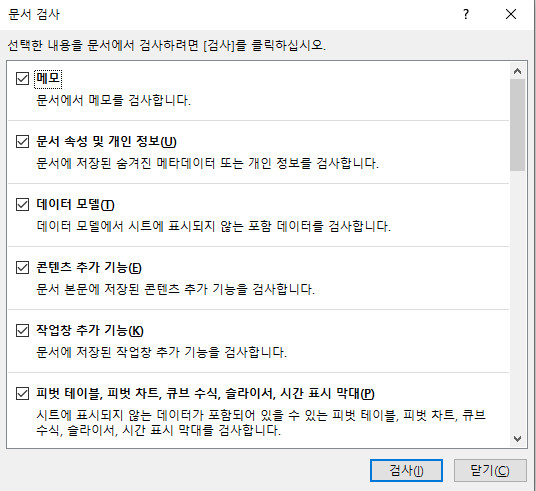Click the vertical scrollbar thumb
This screenshot has height=491, width=536.
point(517,125)
